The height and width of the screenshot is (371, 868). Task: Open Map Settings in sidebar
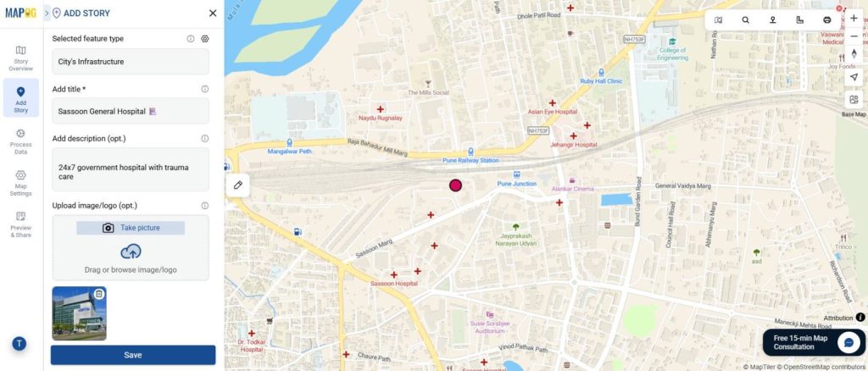[x=20, y=183]
